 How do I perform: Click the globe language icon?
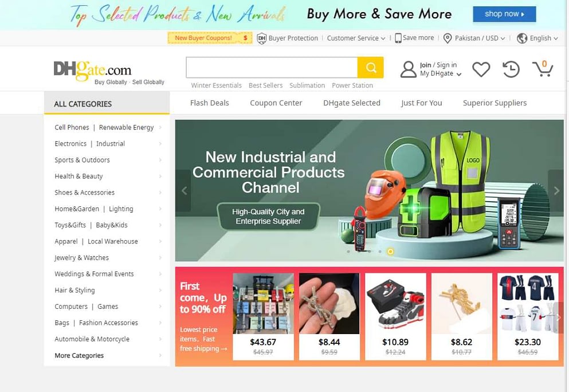pyautogui.click(x=522, y=38)
